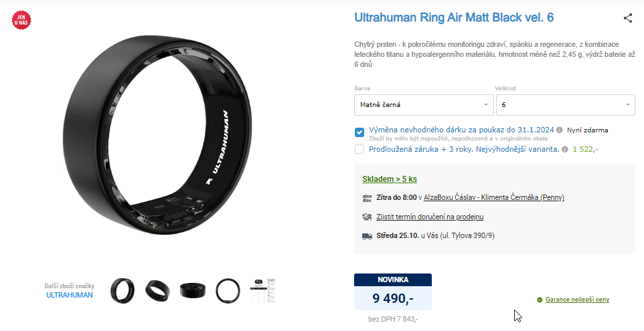This screenshot has width=644, height=331.
Task: Click info icon next to gift exchange voucher
Action: (x=559, y=130)
